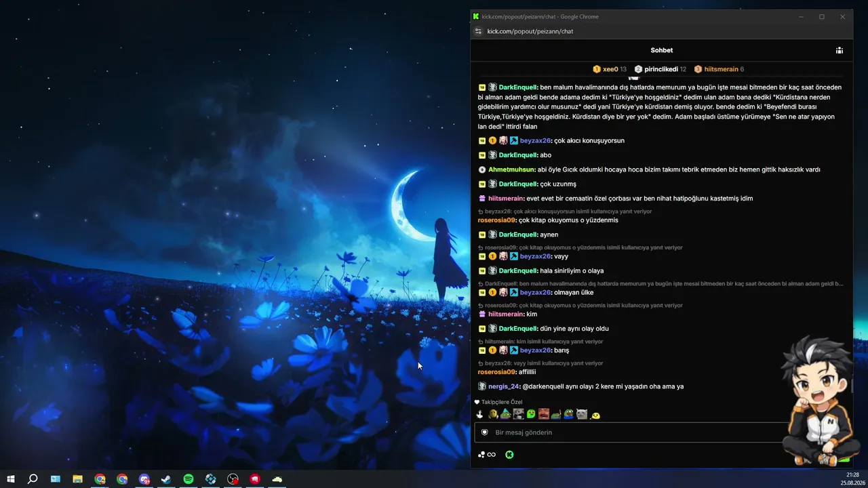Open beyzax26's profile from the 'vayy' message
The height and width of the screenshot is (488, 868).
click(535, 256)
